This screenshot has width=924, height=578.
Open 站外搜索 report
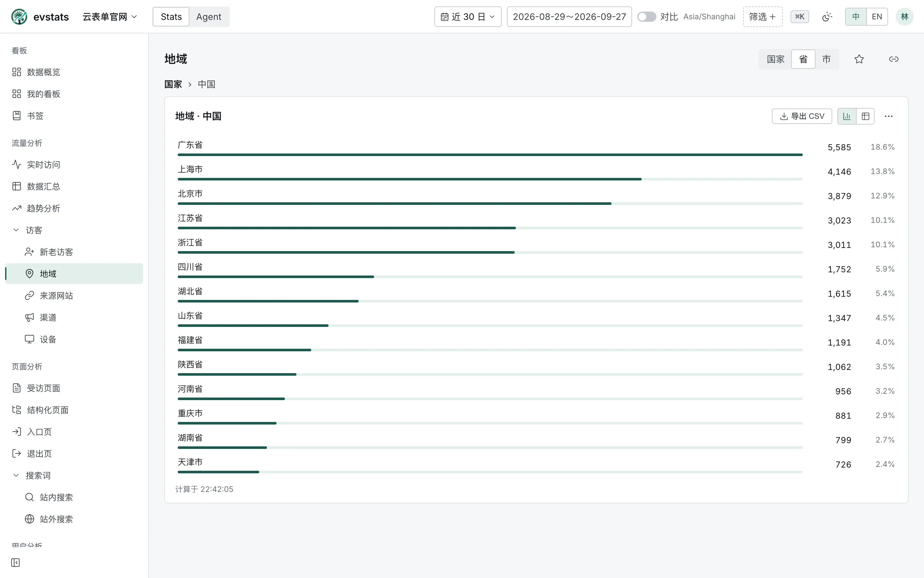[x=74, y=519]
